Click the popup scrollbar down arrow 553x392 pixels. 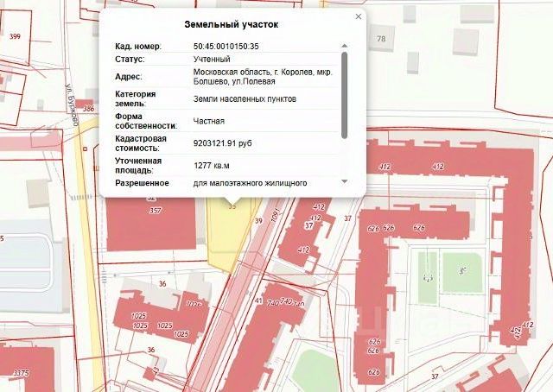[345, 181]
